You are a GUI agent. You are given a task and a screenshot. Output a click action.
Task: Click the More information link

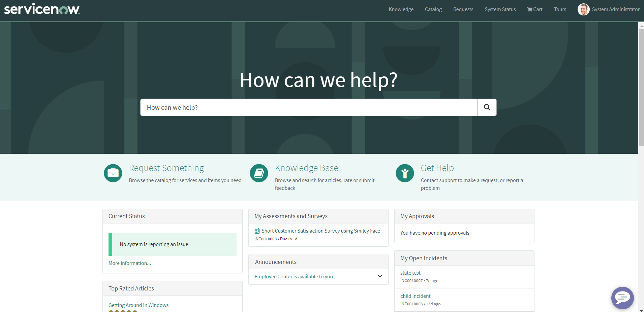[x=129, y=263]
